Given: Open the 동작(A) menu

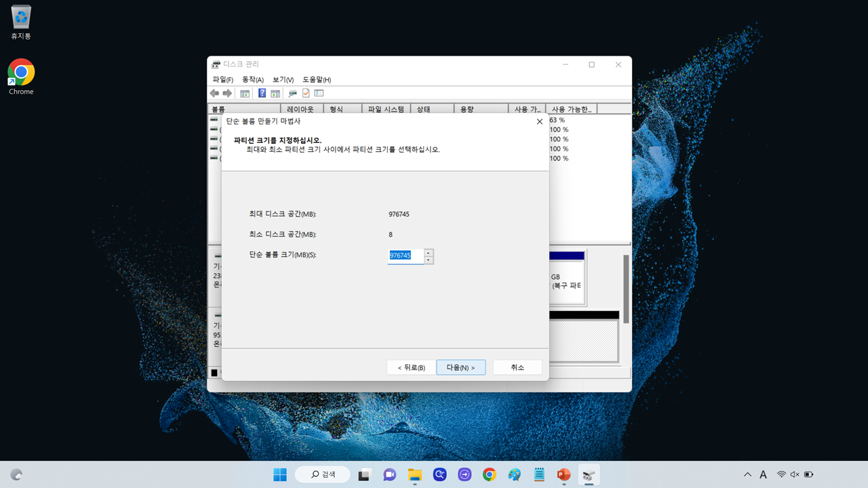Looking at the screenshot, I should [252, 79].
